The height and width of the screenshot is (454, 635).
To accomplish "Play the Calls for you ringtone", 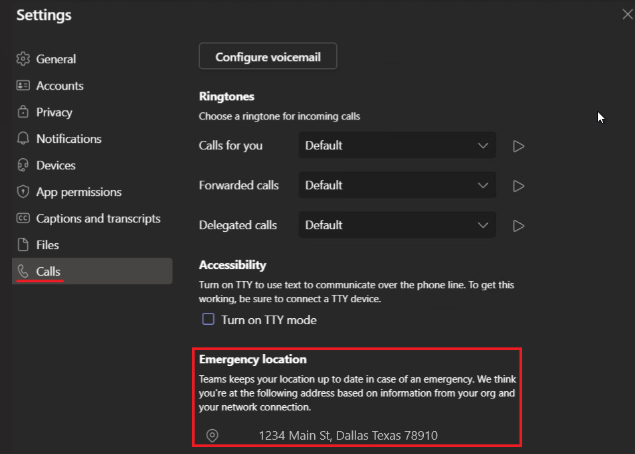I will 518,146.
